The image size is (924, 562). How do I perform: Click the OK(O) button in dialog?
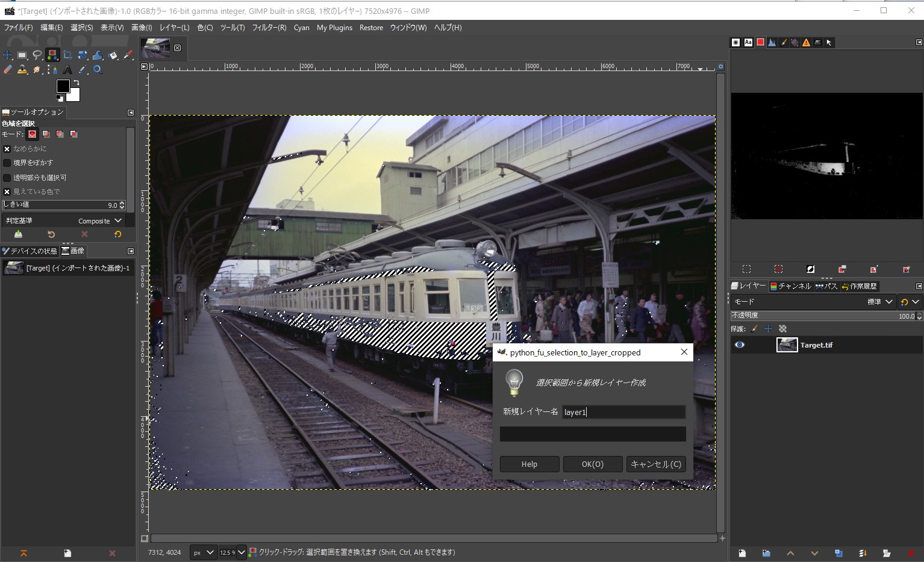pyautogui.click(x=592, y=464)
